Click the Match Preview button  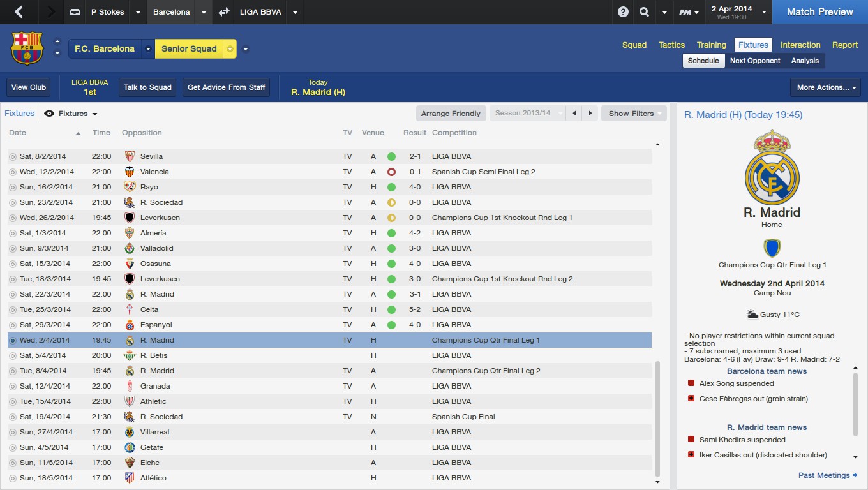[x=820, y=12]
